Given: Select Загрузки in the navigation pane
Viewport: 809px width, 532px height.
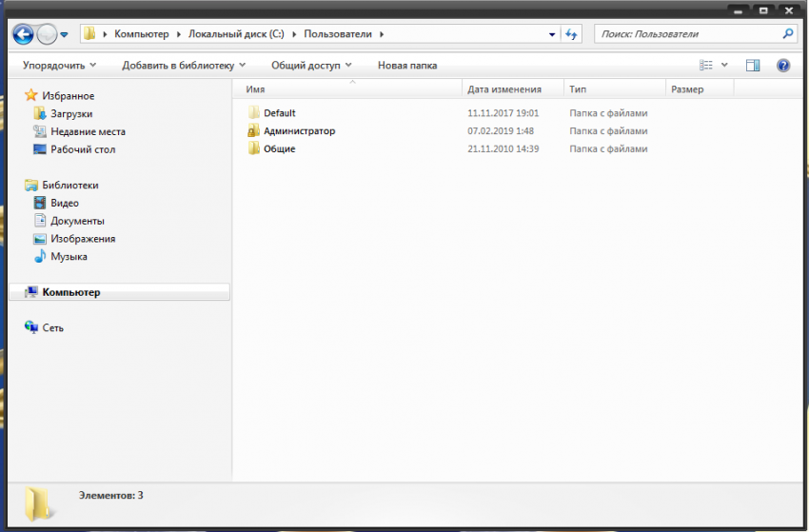Looking at the screenshot, I should (x=71, y=114).
